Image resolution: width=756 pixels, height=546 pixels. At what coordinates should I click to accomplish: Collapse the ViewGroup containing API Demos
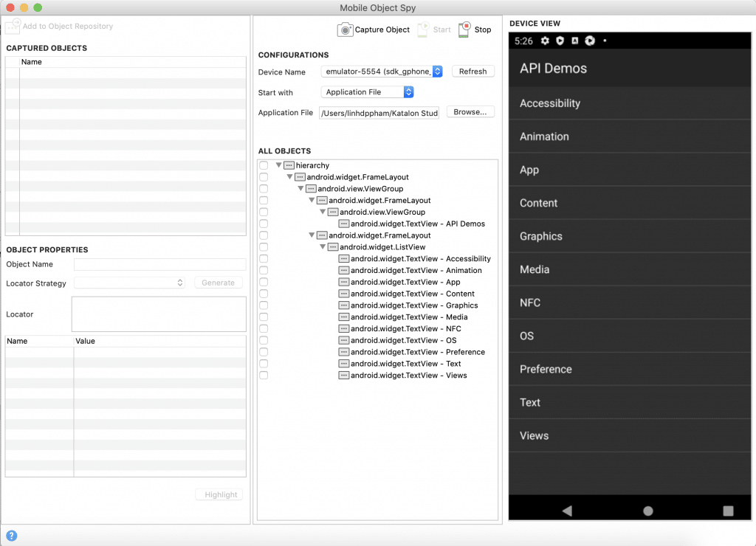pyautogui.click(x=323, y=212)
